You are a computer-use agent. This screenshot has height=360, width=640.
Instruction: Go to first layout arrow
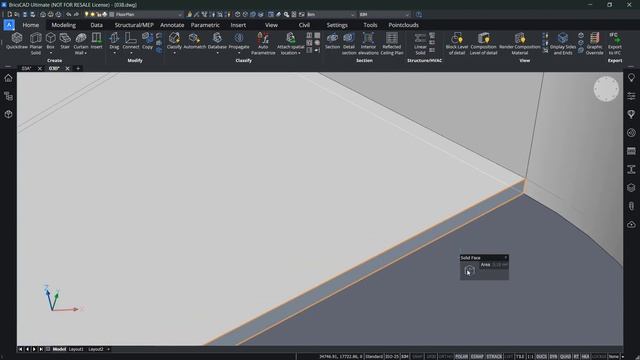pos(20,349)
